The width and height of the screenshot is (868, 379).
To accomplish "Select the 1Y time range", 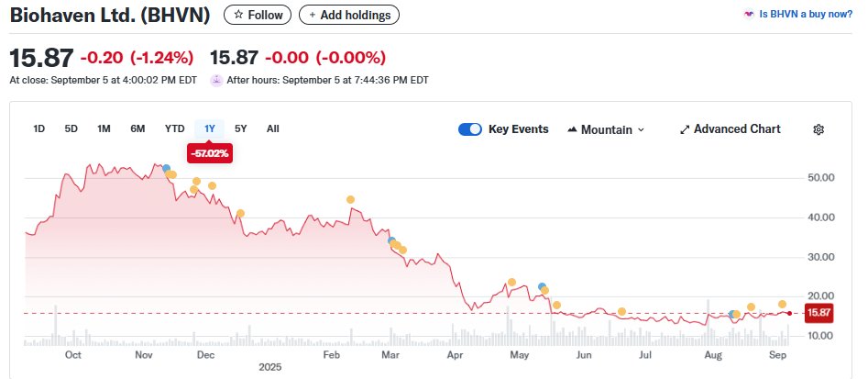I will click(x=209, y=128).
